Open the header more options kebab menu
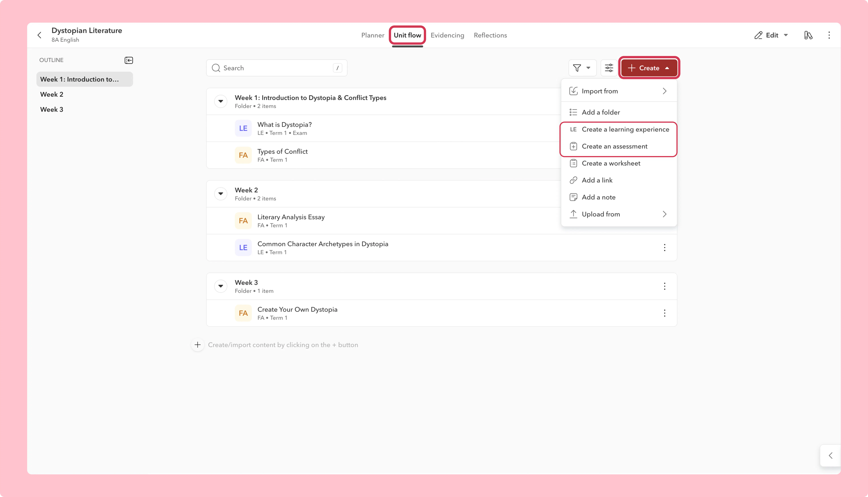Image resolution: width=868 pixels, height=497 pixels. click(829, 35)
